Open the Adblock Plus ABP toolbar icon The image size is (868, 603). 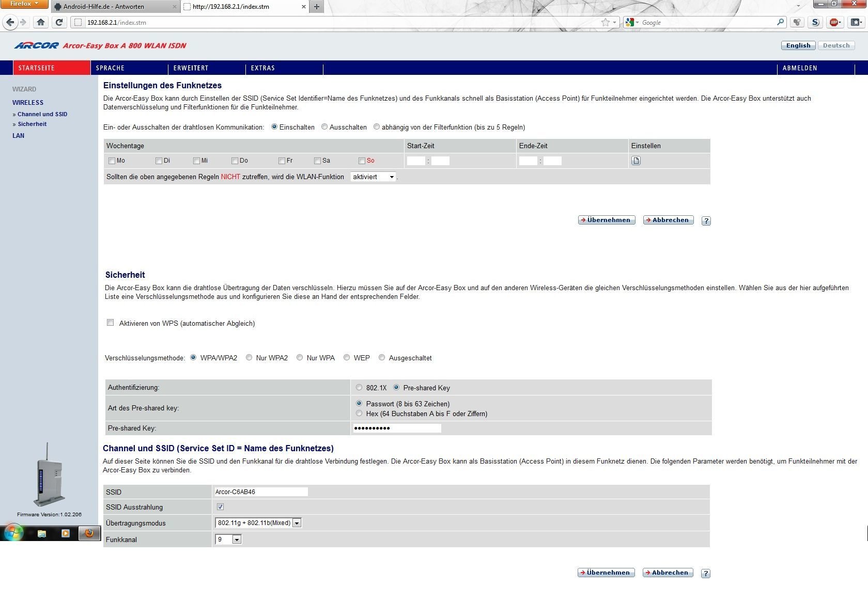[x=833, y=22]
